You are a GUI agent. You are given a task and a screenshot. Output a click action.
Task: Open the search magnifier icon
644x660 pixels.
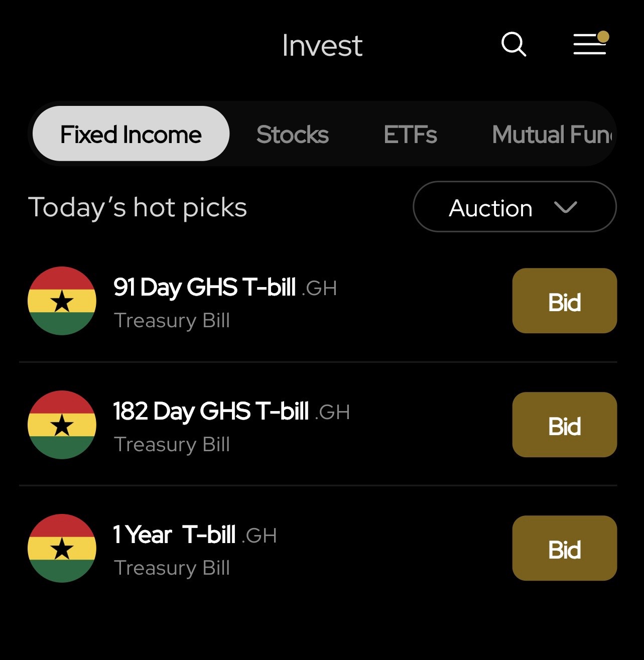coord(513,44)
